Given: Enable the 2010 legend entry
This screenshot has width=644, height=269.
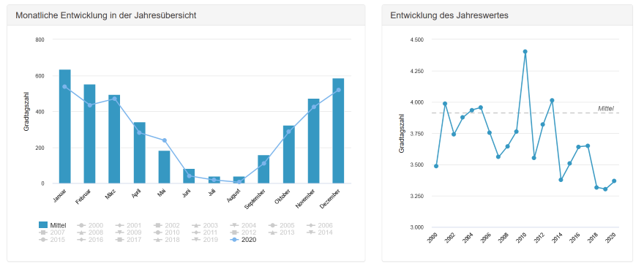Looking at the screenshot, I should (166, 232).
